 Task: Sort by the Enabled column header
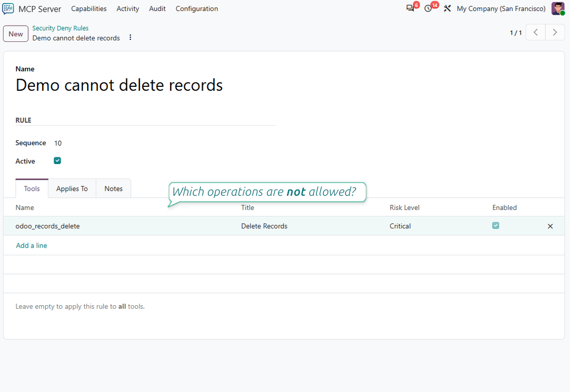click(x=504, y=208)
